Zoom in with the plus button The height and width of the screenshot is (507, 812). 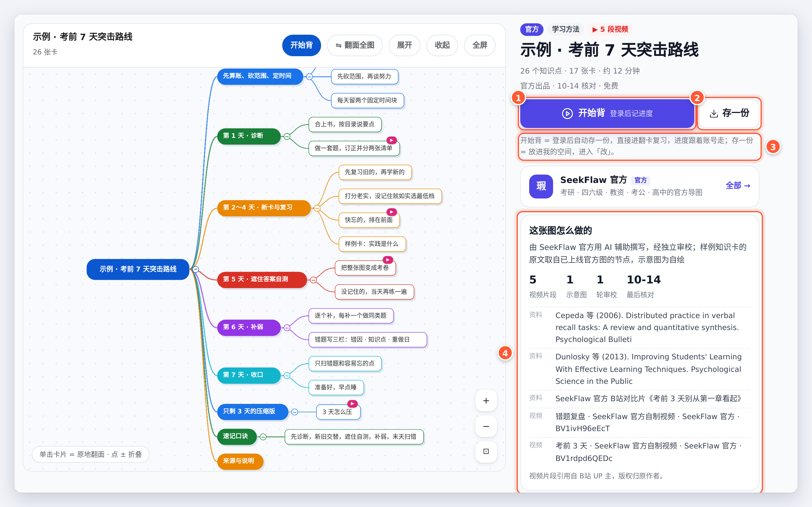(486, 401)
